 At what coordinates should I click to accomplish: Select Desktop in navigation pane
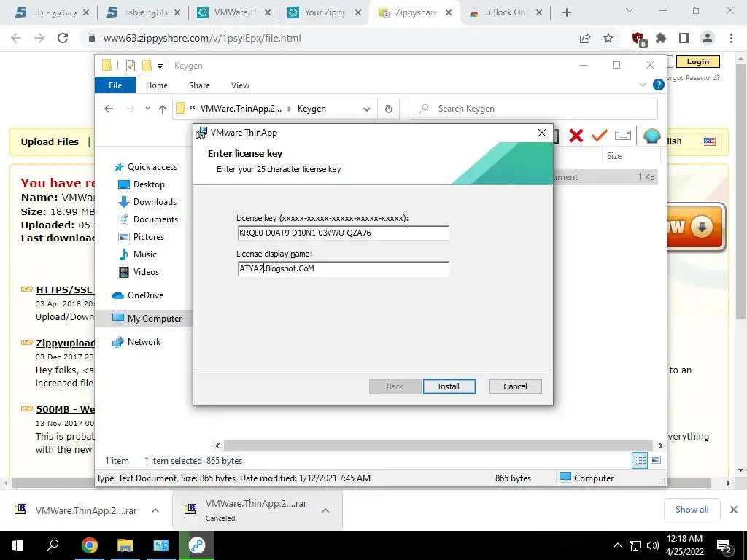click(142, 184)
